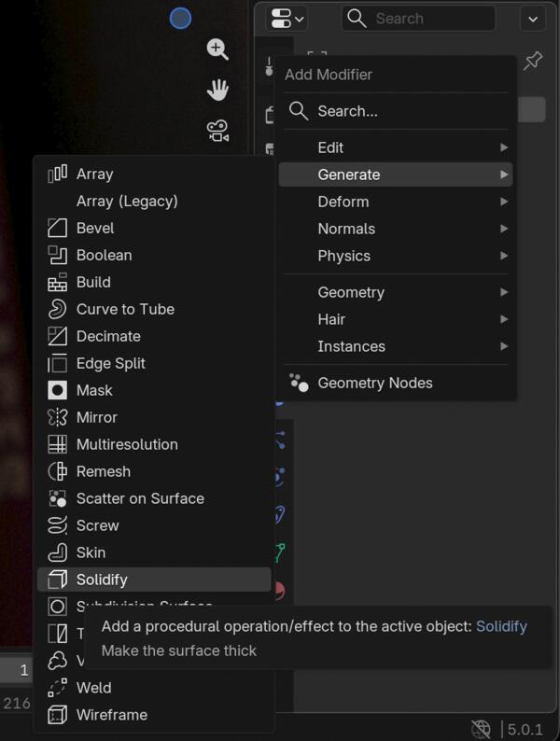The width and height of the screenshot is (560, 741).
Task: Click the hand pan viewport icon
Action: point(217,91)
